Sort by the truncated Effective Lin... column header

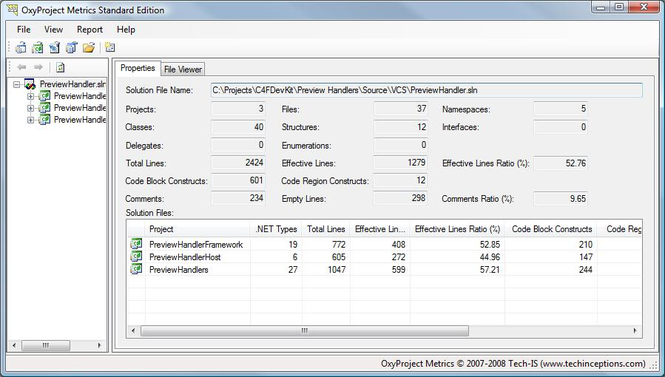[x=380, y=229]
